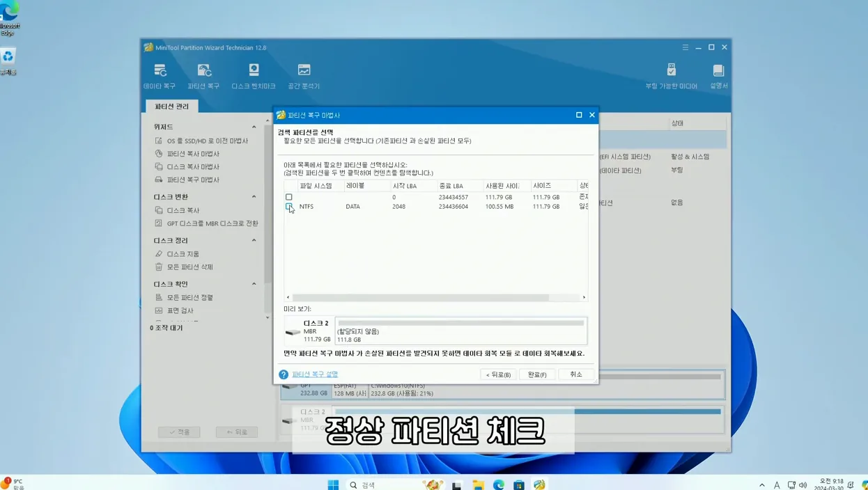Screen dimensions: 868x490
Task: Sort by 사이즈 column header
Action: tap(553, 186)
